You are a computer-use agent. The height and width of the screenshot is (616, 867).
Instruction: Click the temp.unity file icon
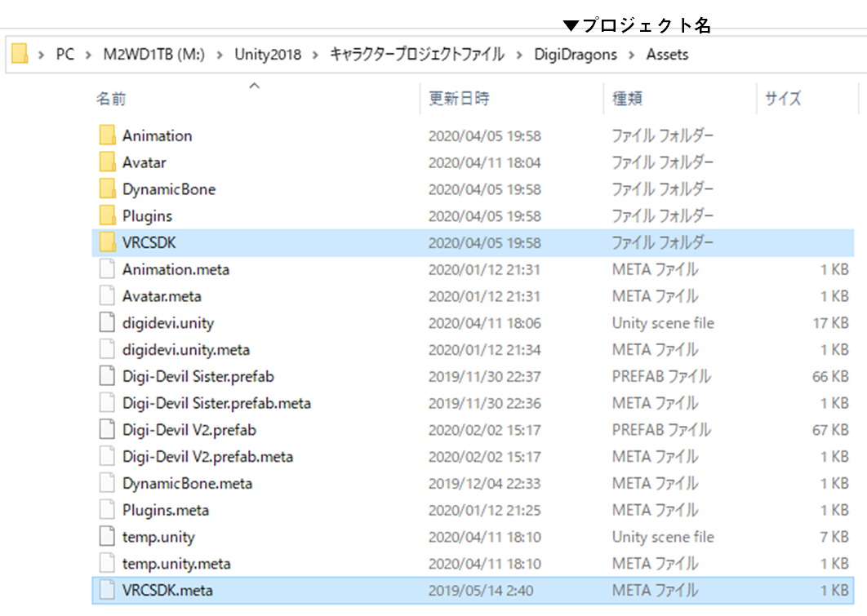[107, 536]
